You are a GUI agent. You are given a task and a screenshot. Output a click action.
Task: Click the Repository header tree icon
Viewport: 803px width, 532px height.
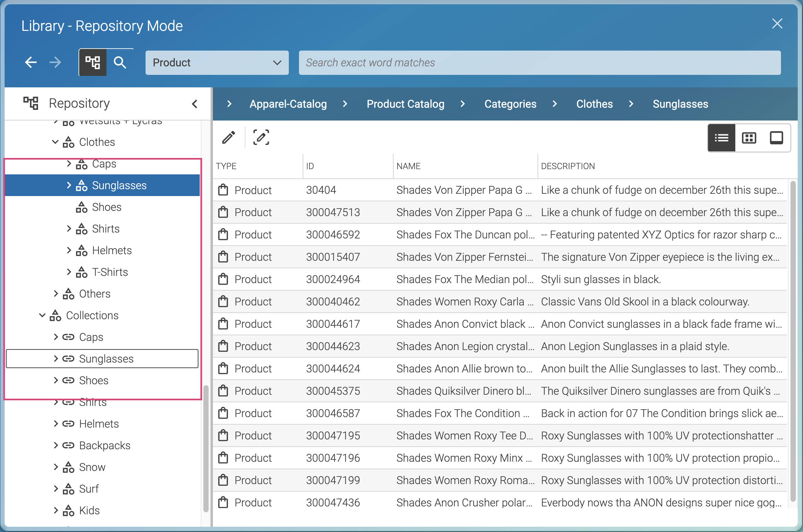point(31,103)
